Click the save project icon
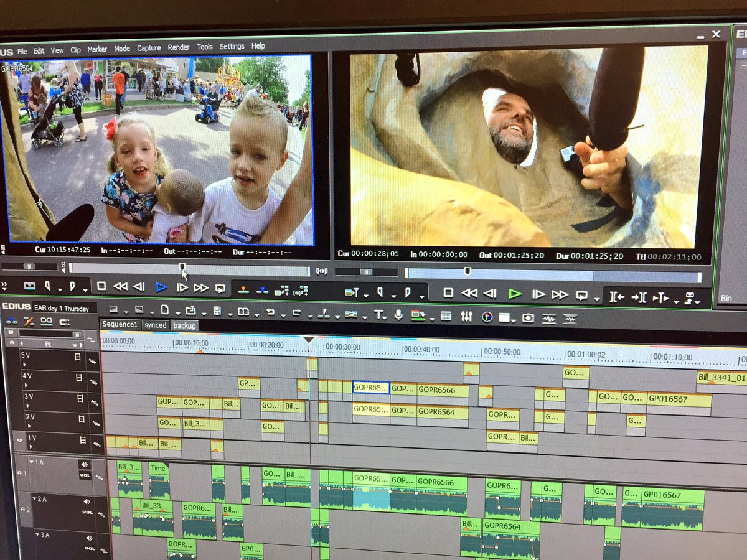Viewport: 747px width, 560px height. 216,310
